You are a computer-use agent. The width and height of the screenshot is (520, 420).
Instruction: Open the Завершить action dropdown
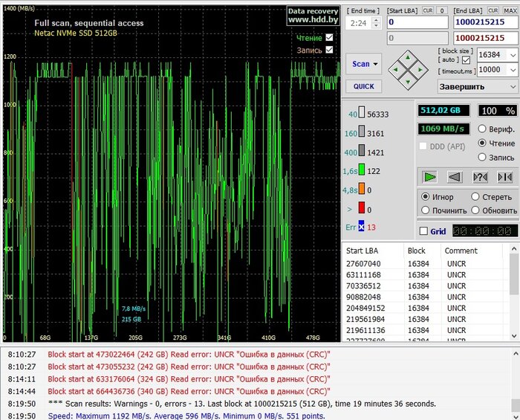[513, 86]
